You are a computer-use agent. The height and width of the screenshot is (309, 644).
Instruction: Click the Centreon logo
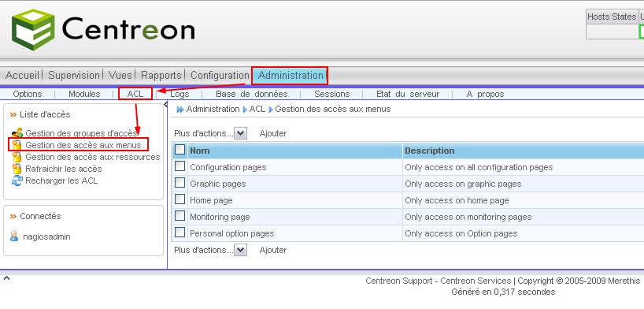click(103, 30)
